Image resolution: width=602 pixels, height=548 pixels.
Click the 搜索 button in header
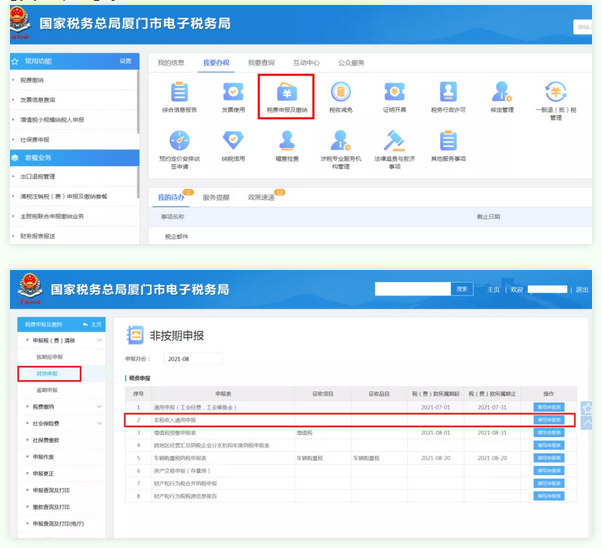coord(461,289)
